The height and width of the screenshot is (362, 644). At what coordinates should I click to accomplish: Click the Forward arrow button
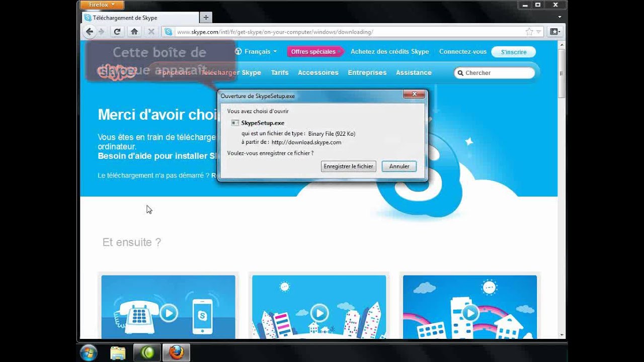[x=102, y=32]
